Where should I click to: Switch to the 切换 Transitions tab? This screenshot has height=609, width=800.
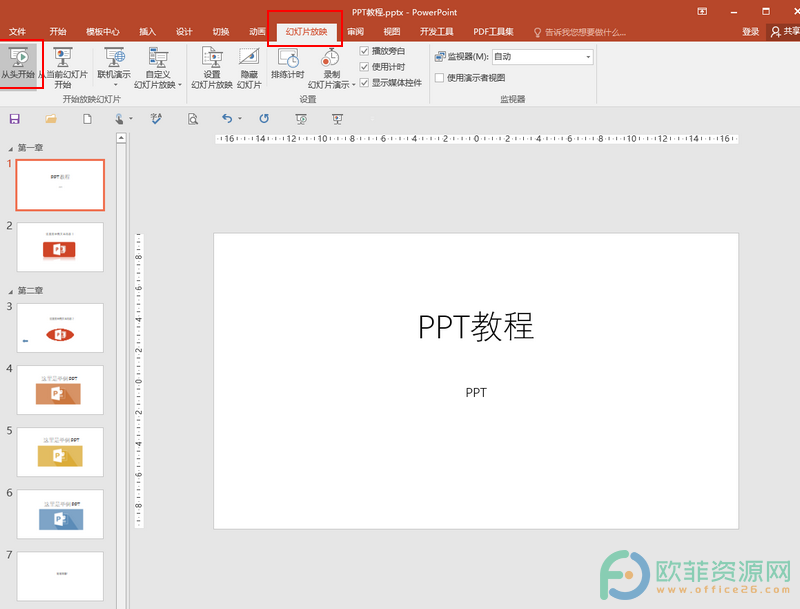(221, 32)
